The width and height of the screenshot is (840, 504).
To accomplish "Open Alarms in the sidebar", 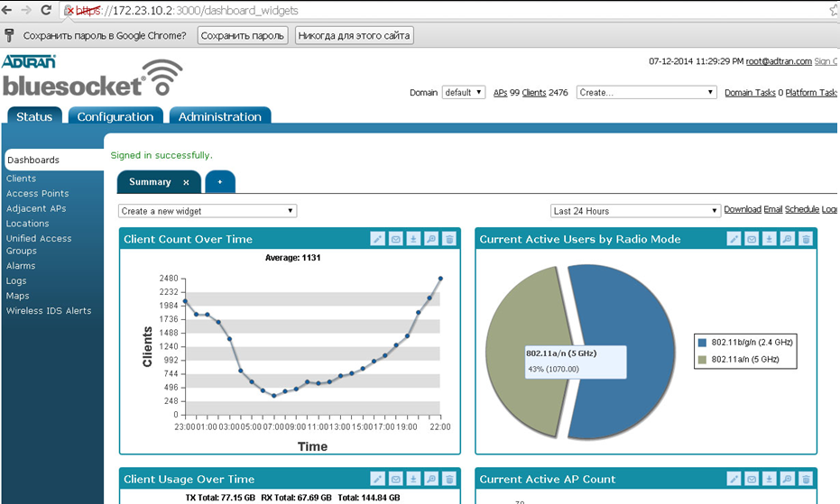I will (x=21, y=266).
